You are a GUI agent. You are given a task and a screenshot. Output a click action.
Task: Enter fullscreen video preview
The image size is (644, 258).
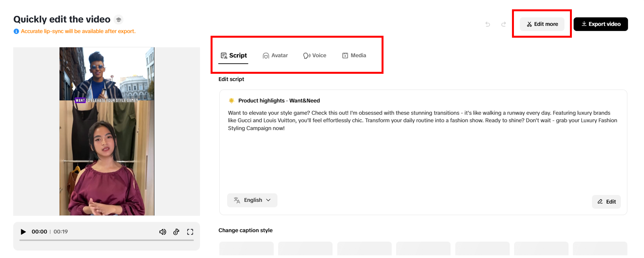[190, 232]
